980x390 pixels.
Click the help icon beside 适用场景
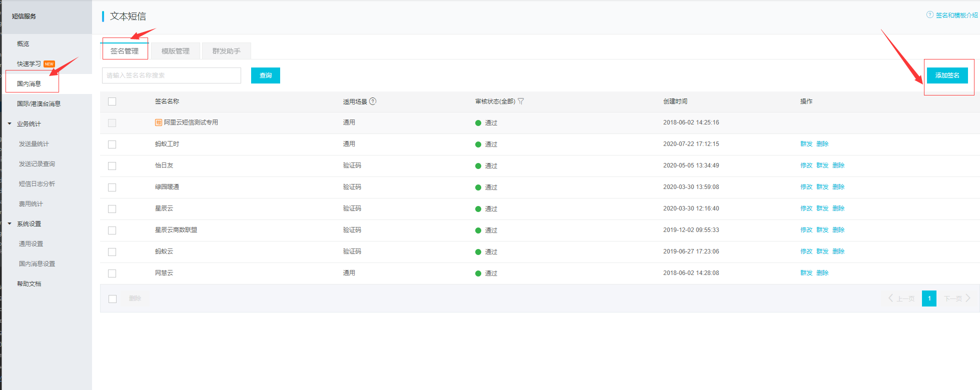pyautogui.click(x=373, y=101)
